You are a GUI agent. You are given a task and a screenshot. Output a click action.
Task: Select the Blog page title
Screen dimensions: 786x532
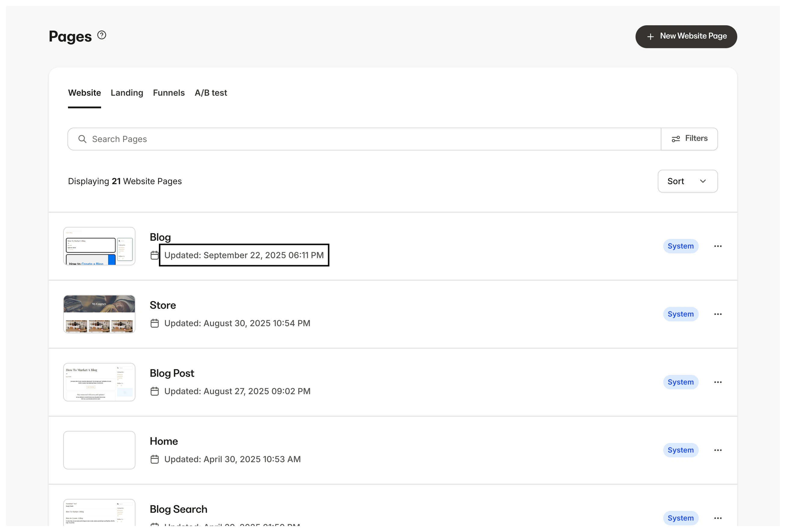pyautogui.click(x=160, y=237)
